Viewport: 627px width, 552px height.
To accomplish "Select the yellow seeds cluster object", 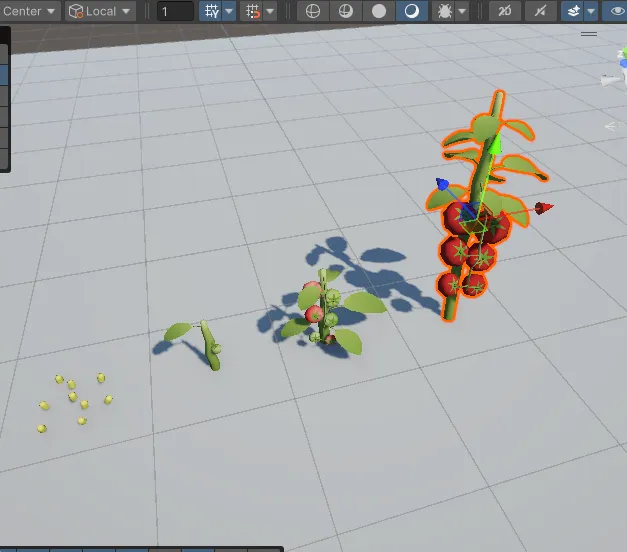I will [x=75, y=402].
